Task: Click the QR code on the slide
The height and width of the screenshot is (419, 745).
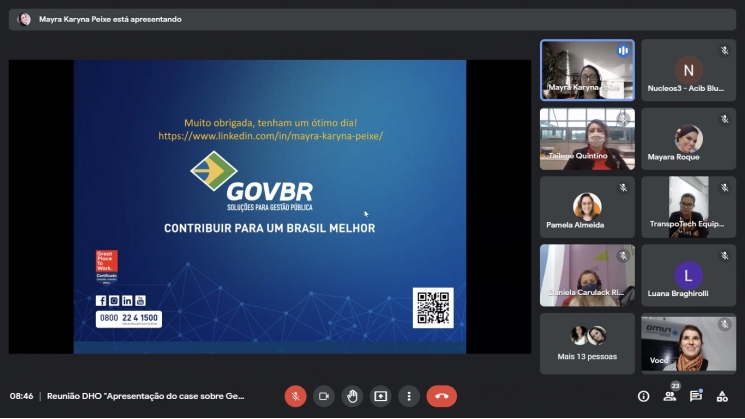Action: click(x=433, y=308)
